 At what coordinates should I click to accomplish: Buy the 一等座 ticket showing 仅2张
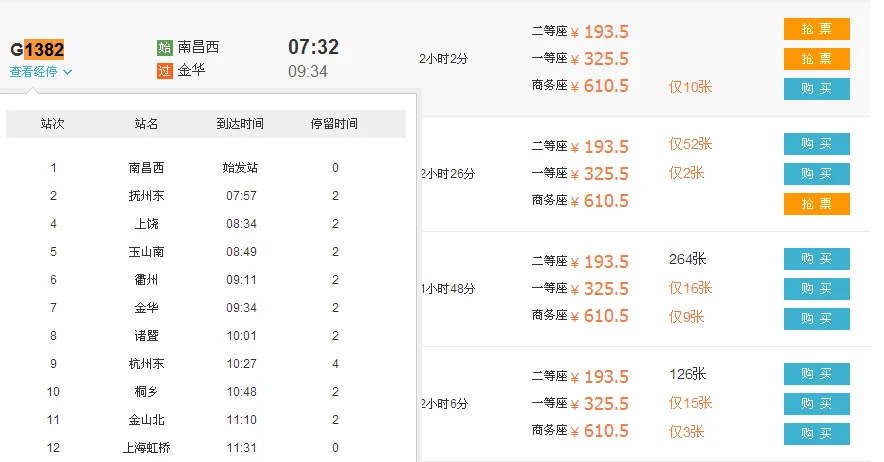tap(816, 174)
